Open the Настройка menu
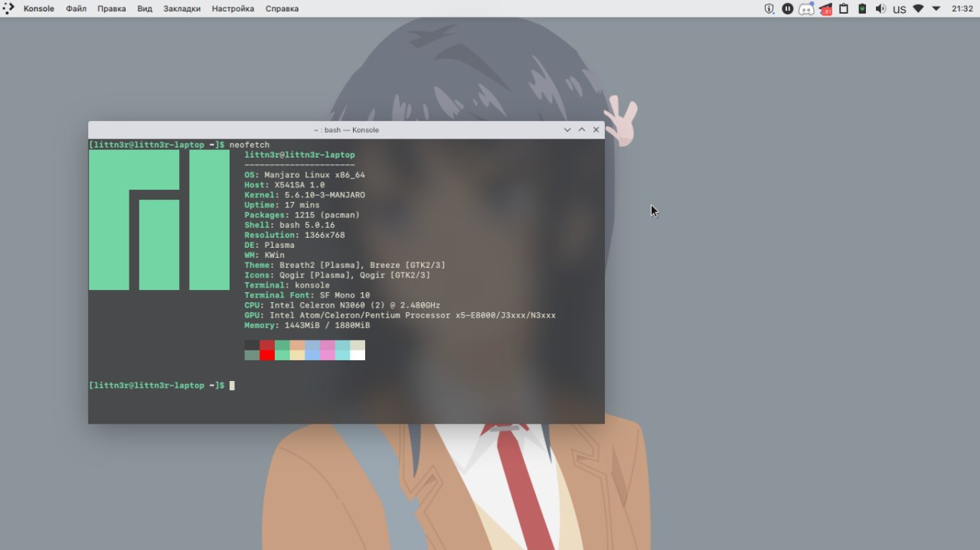Viewport: 980px width, 550px height. [x=233, y=9]
